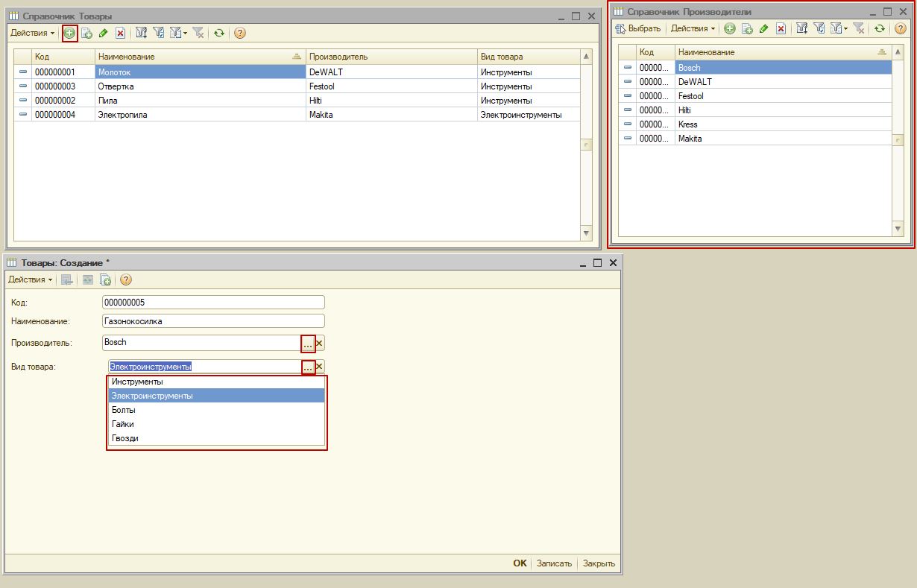Refresh list icon in Справочник Производители

coord(879,28)
